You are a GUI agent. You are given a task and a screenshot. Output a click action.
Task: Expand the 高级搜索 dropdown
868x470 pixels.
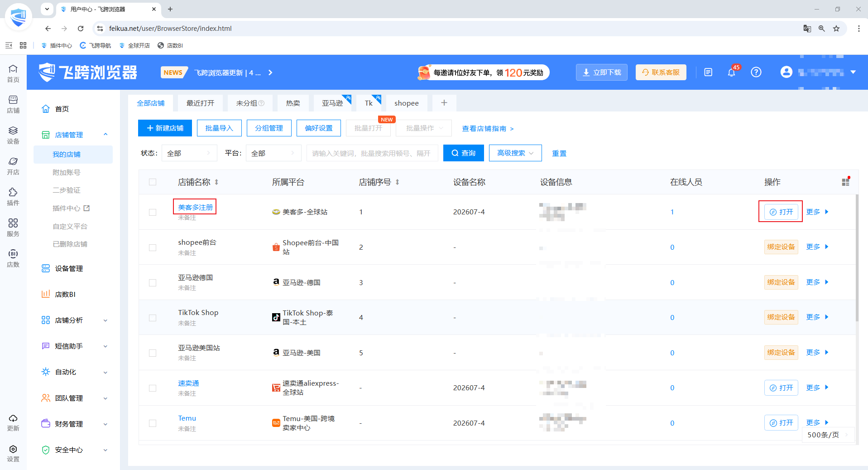point(515,153)
